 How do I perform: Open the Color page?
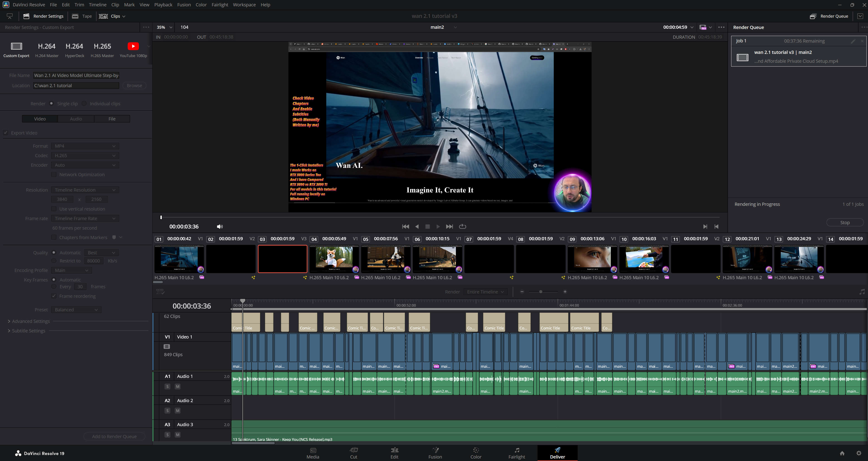pyautogui.click(x=475, y=453)
